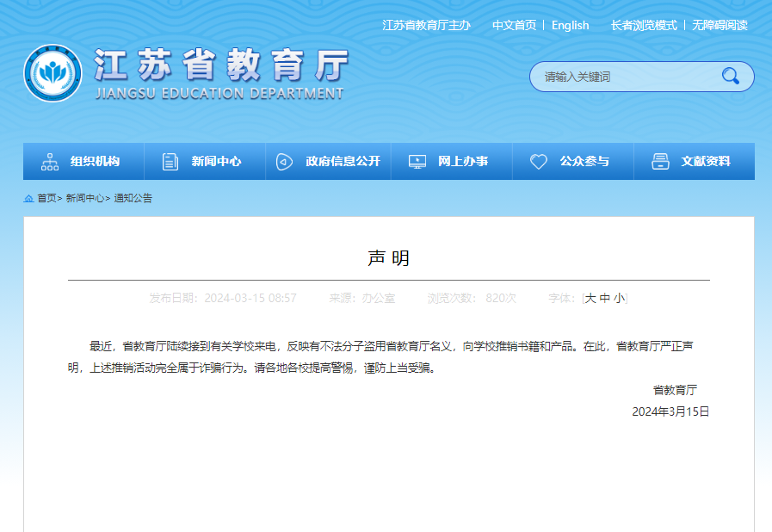772x532 pixels.
Task: Click the home icon in the breadcrumb
Action: pyautogui.click(x=26, y=200)
